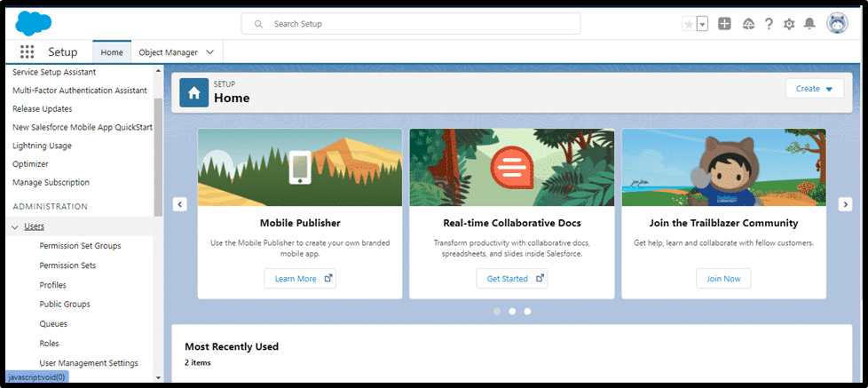
Task: Select the first carousel indicator dot
Action: [497, 312]
